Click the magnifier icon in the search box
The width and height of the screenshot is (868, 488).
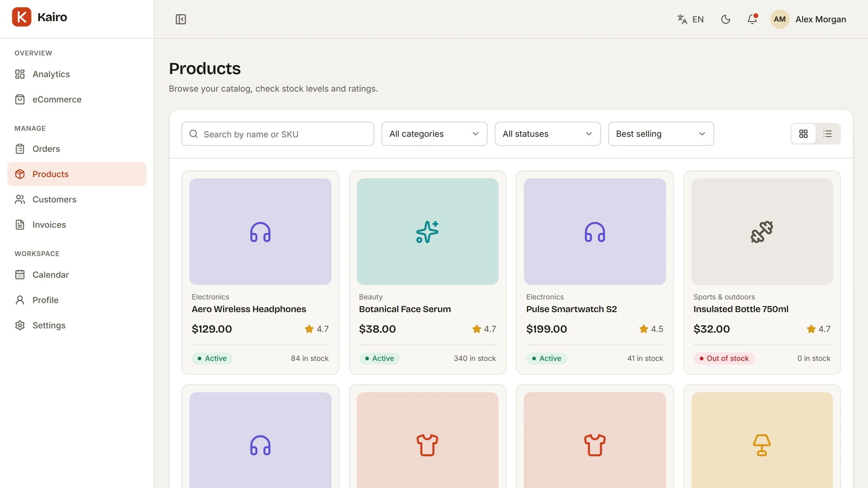193,134
